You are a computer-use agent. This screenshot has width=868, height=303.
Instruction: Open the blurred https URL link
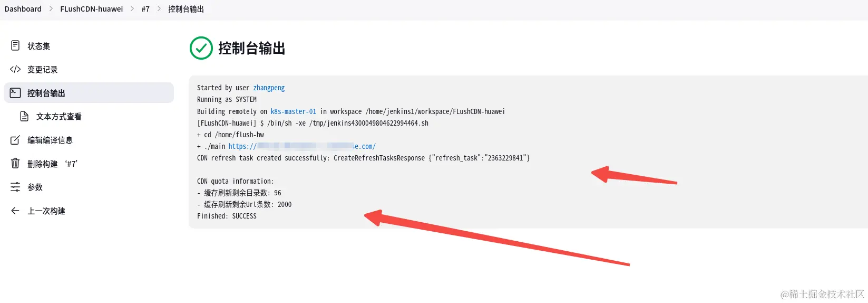(x=302, y=146)
